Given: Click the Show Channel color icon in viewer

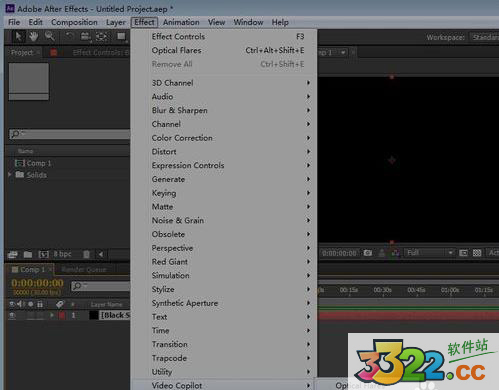Looking at the screenshot, I should coord(396,253).
